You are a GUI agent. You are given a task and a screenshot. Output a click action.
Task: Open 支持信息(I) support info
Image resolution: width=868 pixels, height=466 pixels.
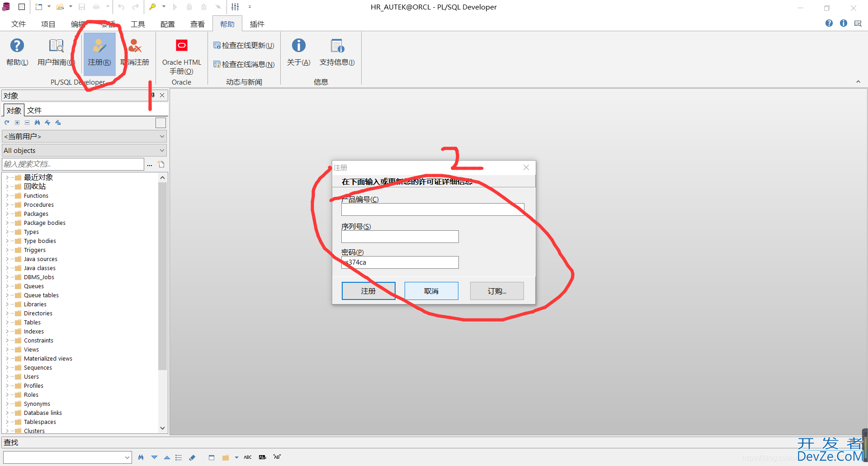[x=337, y=52]
